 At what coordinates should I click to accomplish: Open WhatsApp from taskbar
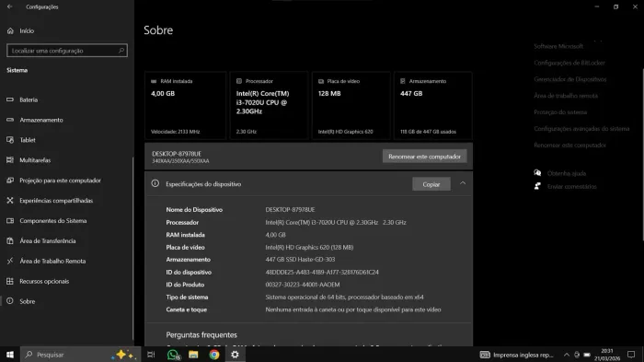coord(173,355)
